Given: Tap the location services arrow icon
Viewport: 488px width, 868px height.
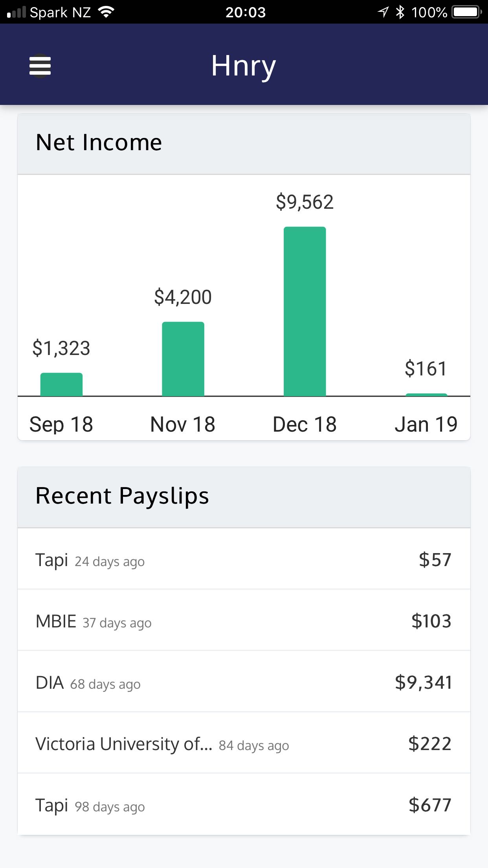Looking at the screenshot, I should (383, 12).
